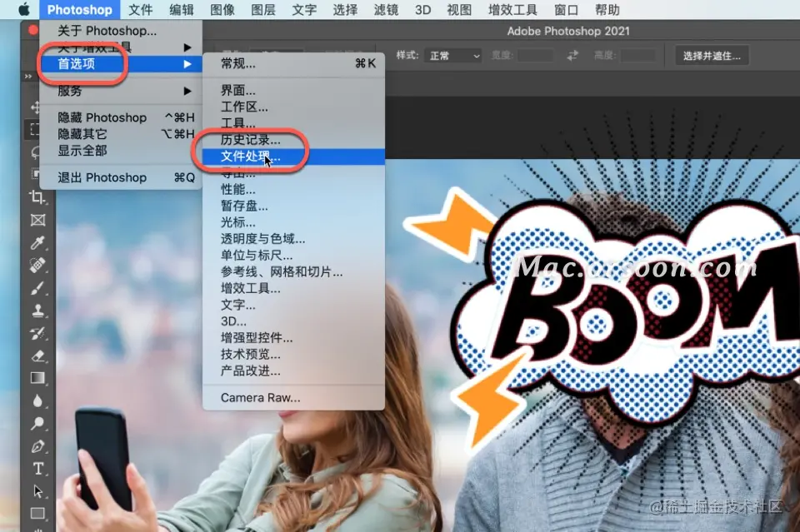Open 界面... preferences
800x532 pixels.
coord(293,91)
